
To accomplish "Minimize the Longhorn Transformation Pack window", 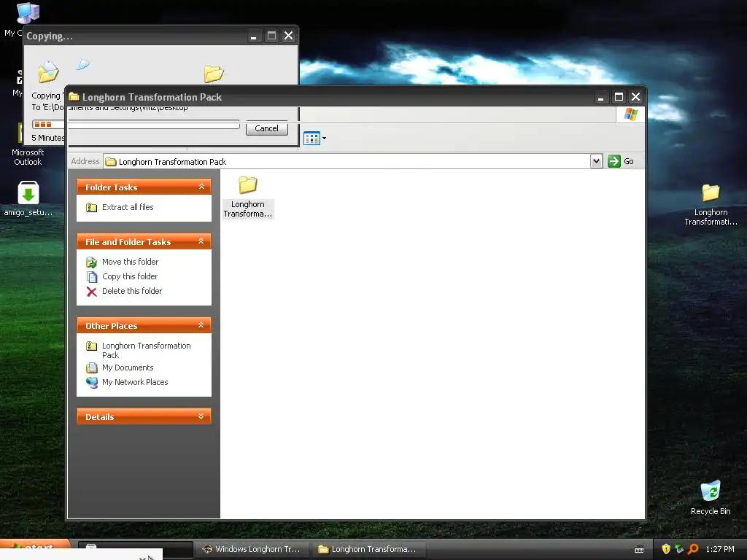I will click(601, 97).
